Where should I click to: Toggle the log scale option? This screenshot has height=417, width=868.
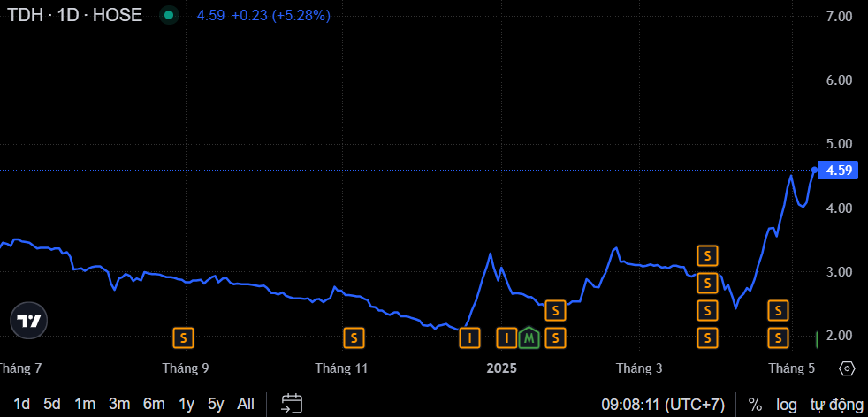coord(787,404)
